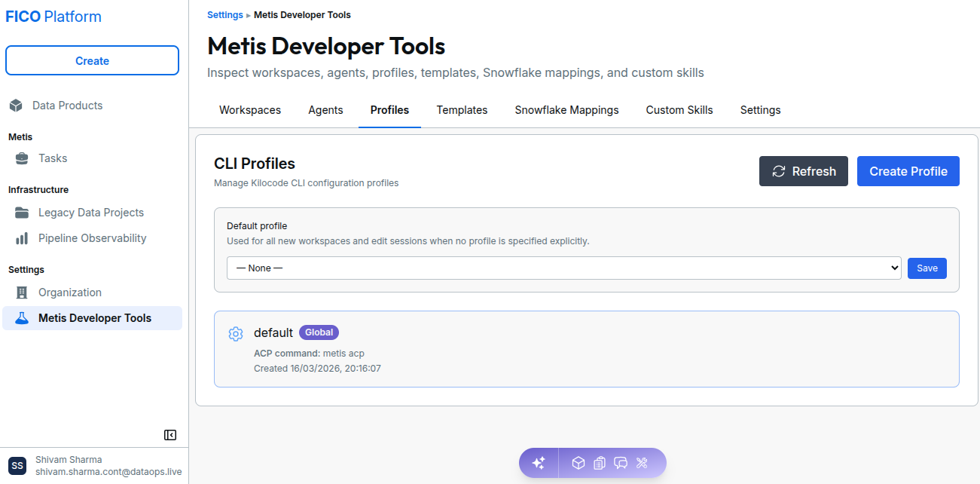Click the Tasks briefcase icon
The height and width of the screenshot is (484, 980).
22,158
